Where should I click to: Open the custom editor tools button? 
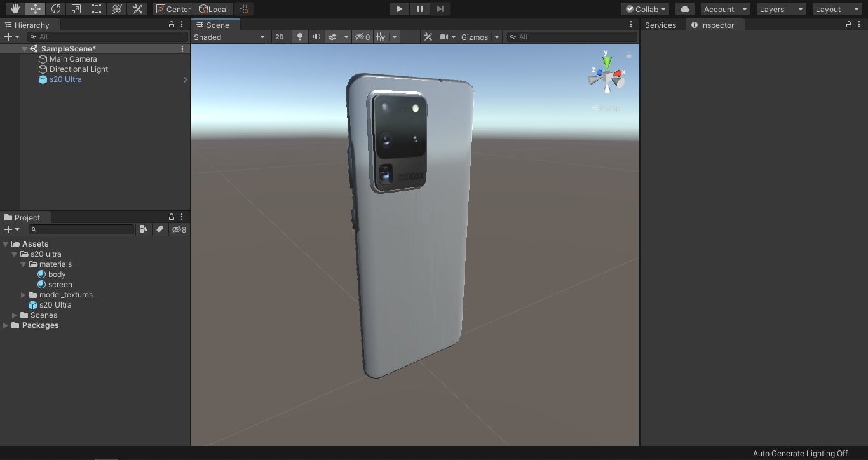(137, 9)
